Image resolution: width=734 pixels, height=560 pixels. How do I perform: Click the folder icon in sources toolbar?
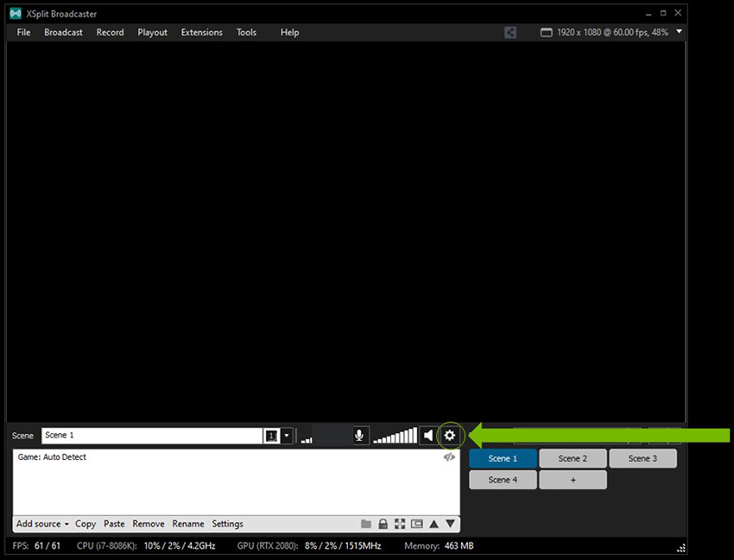(366, 524)
